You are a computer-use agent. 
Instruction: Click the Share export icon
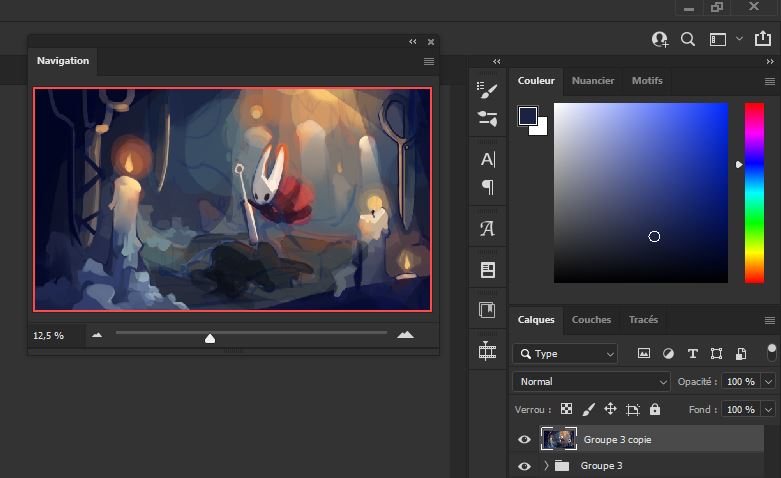[763, 38]
